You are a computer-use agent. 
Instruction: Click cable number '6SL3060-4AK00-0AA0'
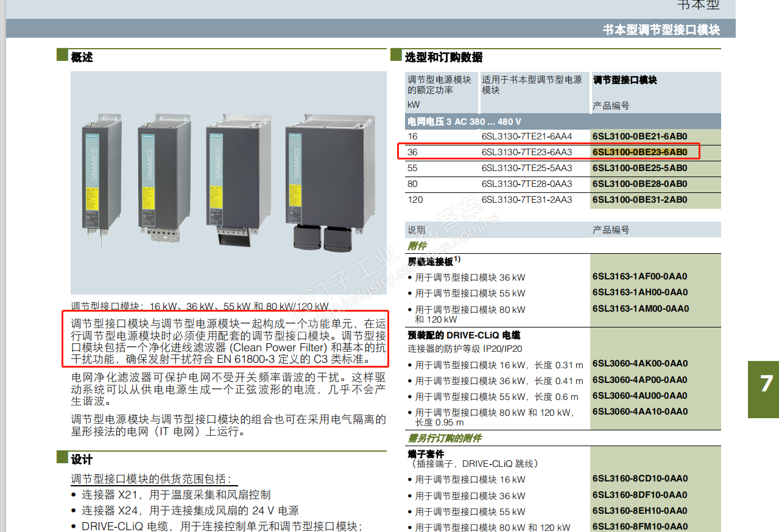(x=640, y=363)
